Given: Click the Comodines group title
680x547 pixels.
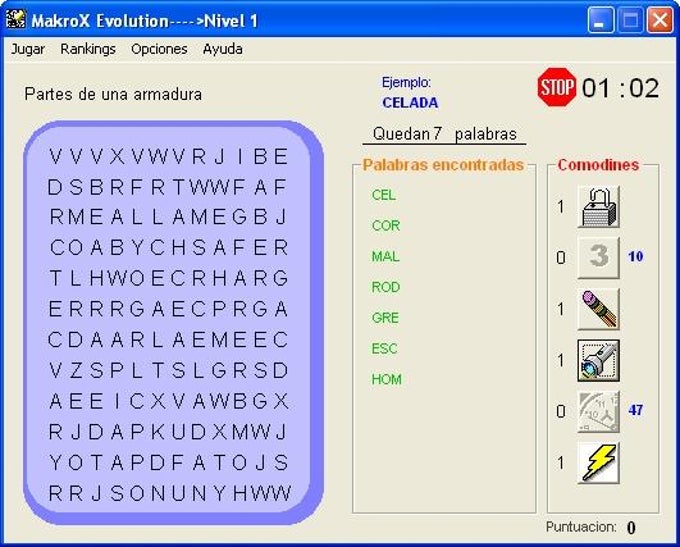Looking at the screenshot, I should coord(598,165).
